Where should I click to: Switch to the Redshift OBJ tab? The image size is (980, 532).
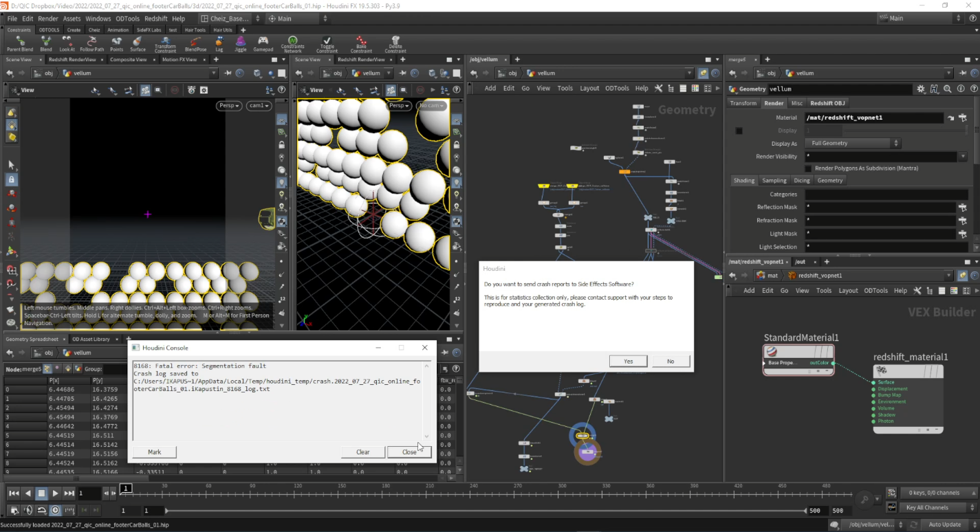827,103
